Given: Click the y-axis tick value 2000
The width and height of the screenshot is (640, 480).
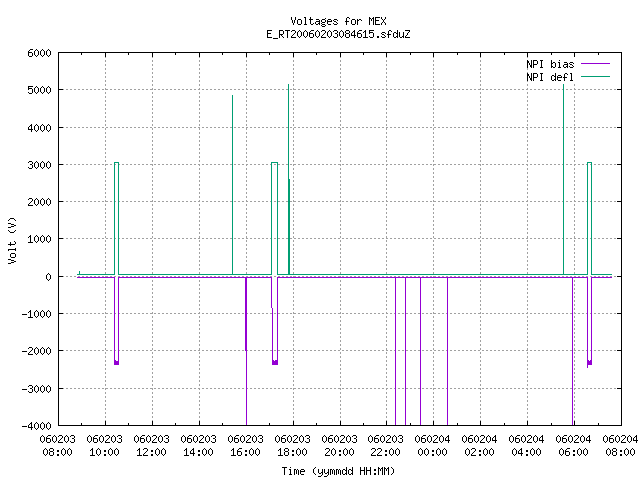Looking at the screenshot, I should coord(39,202).
